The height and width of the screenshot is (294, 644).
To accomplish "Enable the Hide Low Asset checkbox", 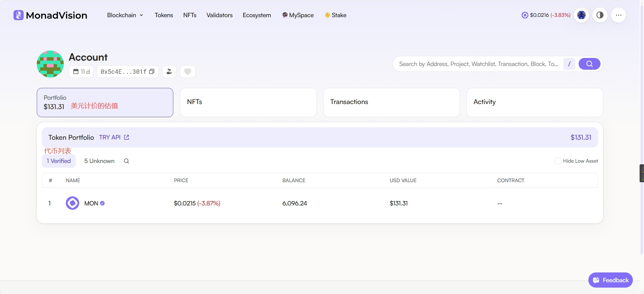I will (558, 161).
